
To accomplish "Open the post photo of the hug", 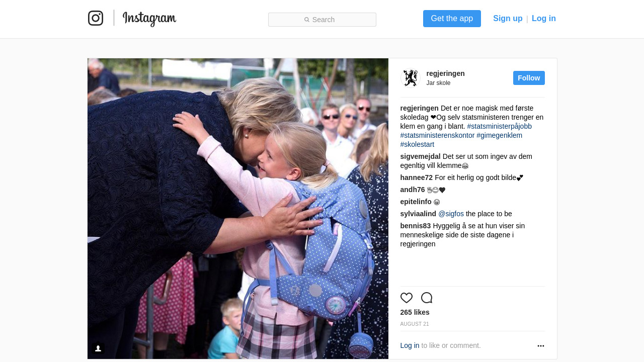I will pyautogui.click(x=238, y=209).
